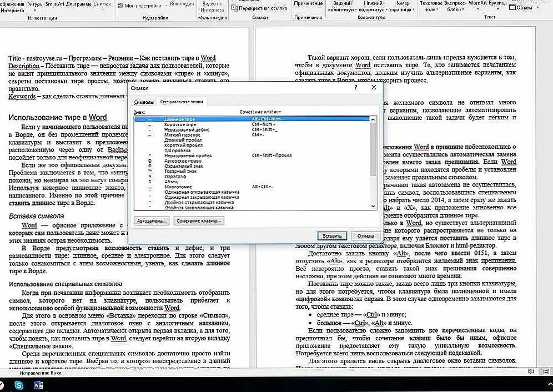
Task: Open the Мои надстройки add-ins menu
Action: [143, 6]
